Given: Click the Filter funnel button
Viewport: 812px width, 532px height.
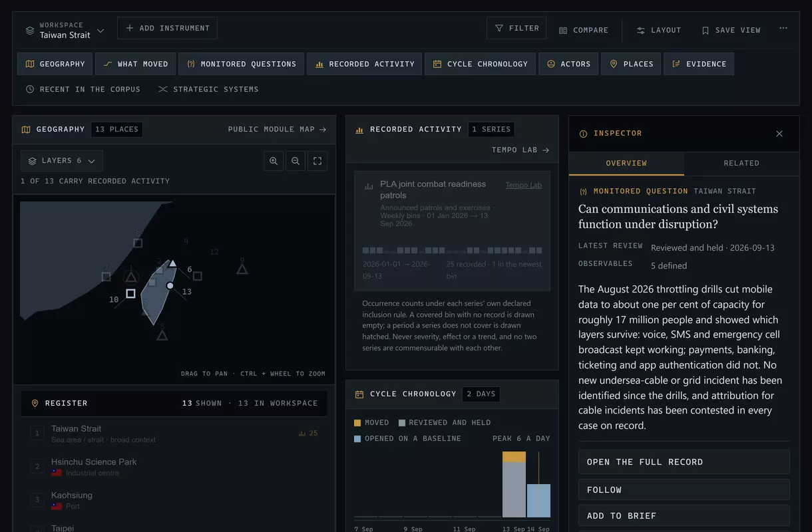Looking at the screenshot, I should (516, 28).
